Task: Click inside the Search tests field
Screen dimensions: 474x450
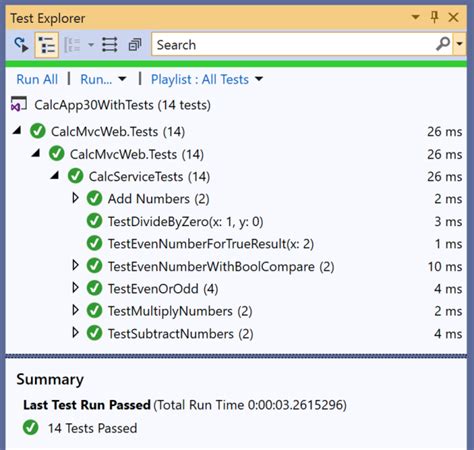Action: 293,44
